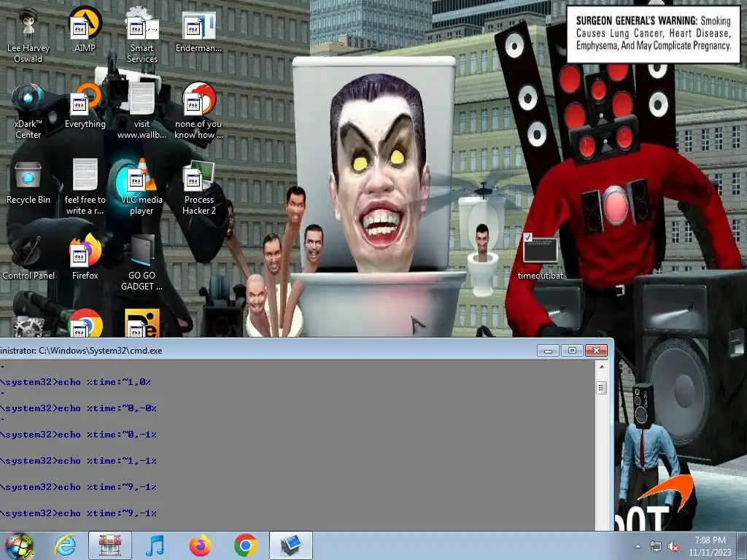Click the cmd vertical scrollbar thumb
The width and height of the screenshot is (747, 560).
click(x=602, y=388)
